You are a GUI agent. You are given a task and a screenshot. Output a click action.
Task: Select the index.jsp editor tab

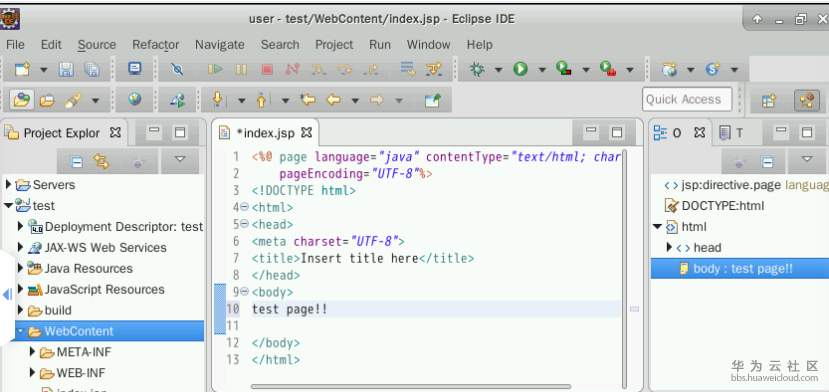pos(265,133)
